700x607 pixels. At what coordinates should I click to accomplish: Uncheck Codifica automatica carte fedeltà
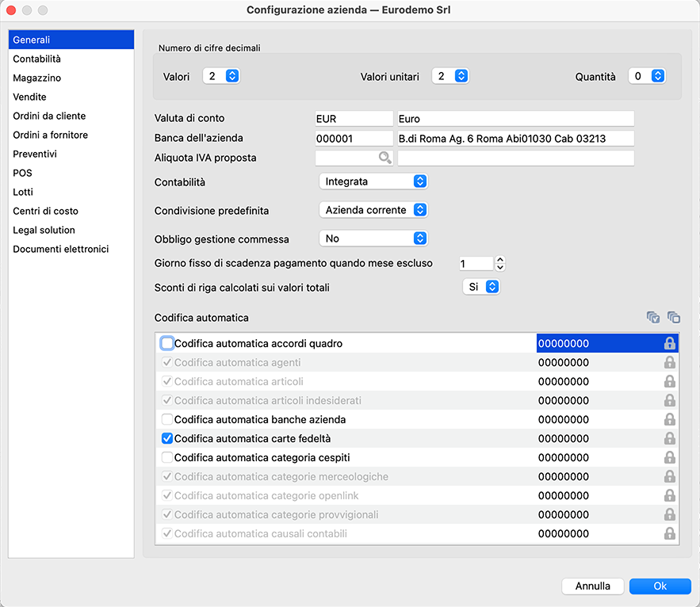click(167, 439)
